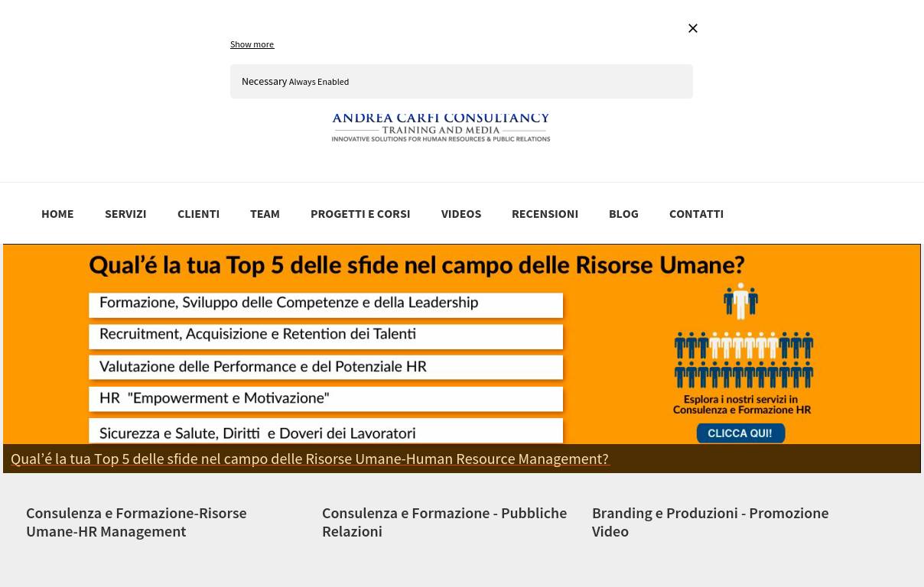Go to the HOME page
Viewport: 924px width, 587px height.
coord(57,214)
